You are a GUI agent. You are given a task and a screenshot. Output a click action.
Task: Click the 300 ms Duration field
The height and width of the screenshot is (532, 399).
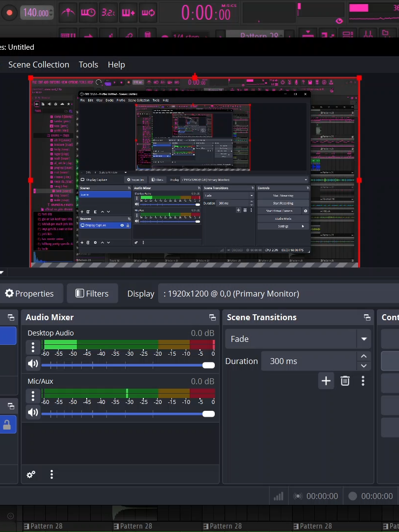coord(309,361)
